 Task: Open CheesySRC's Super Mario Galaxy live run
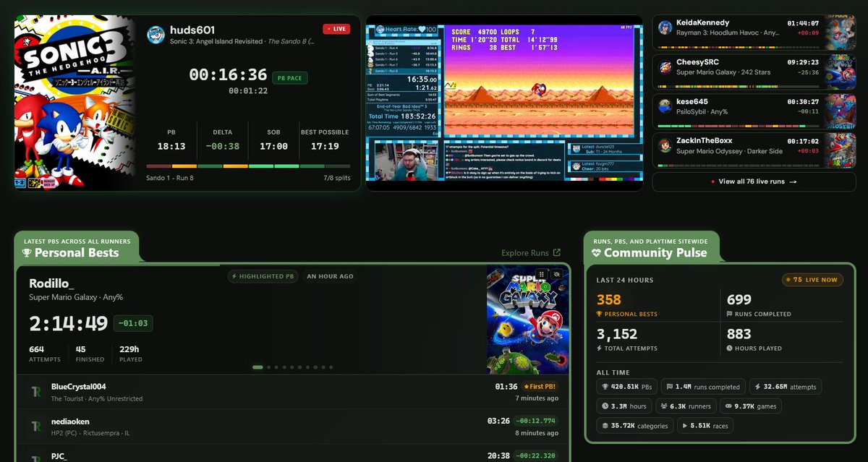tap(753, 72)
